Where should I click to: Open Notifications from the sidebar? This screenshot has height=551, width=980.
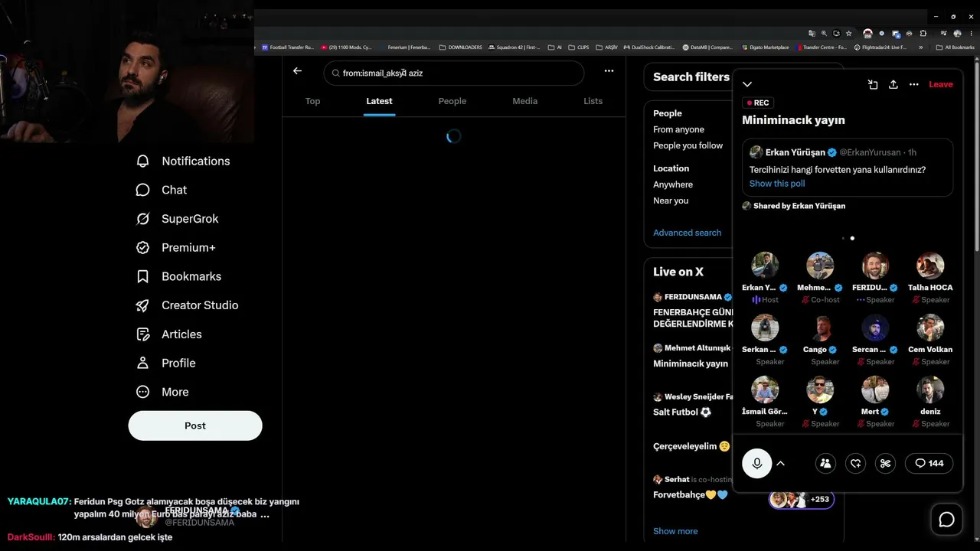click(182, 161)
